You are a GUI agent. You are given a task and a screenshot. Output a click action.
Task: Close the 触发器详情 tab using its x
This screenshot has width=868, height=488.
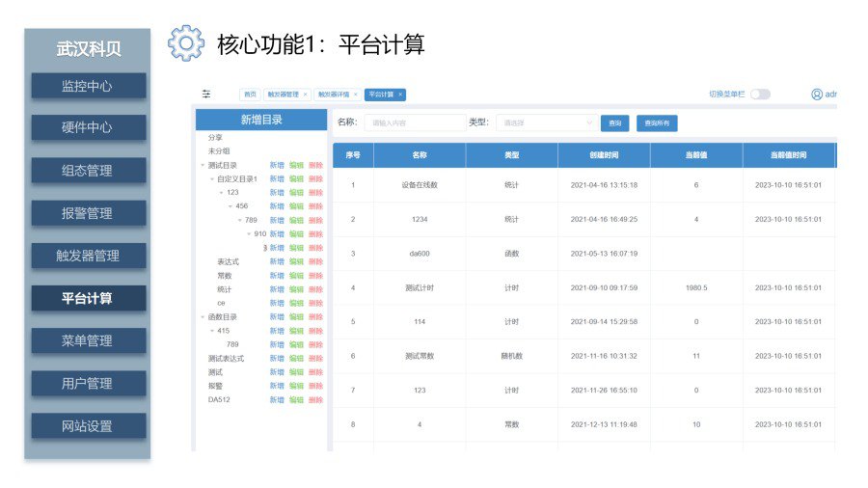pyautogui.click(x=355, y=95)
